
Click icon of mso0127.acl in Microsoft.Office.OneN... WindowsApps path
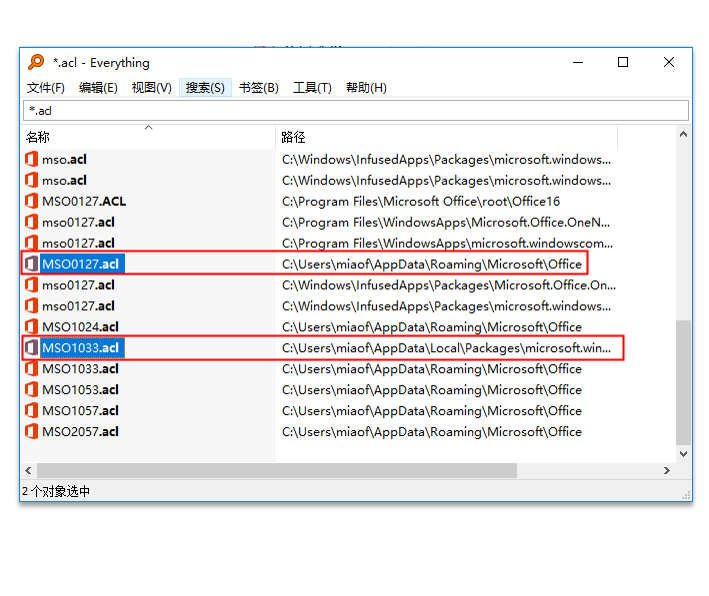point(31,222)
